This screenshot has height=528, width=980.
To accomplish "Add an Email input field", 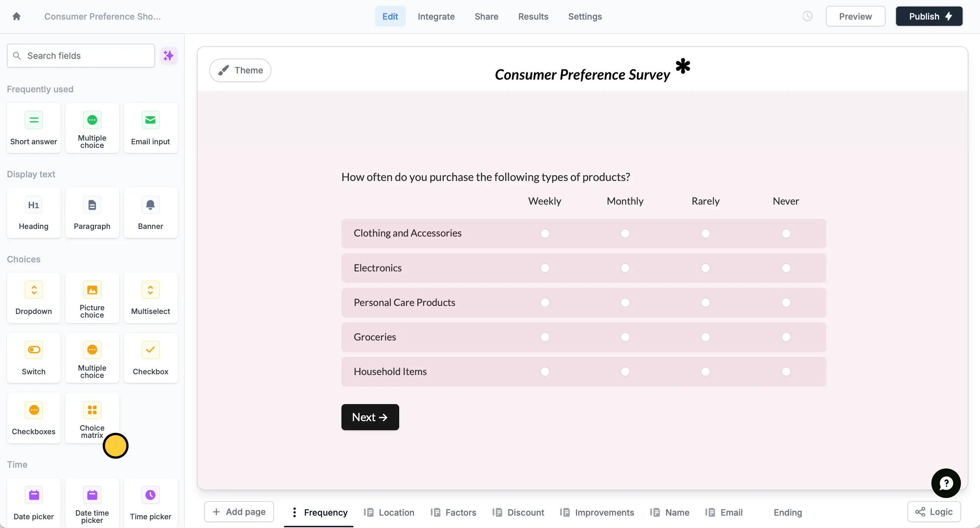I will 151,128.
